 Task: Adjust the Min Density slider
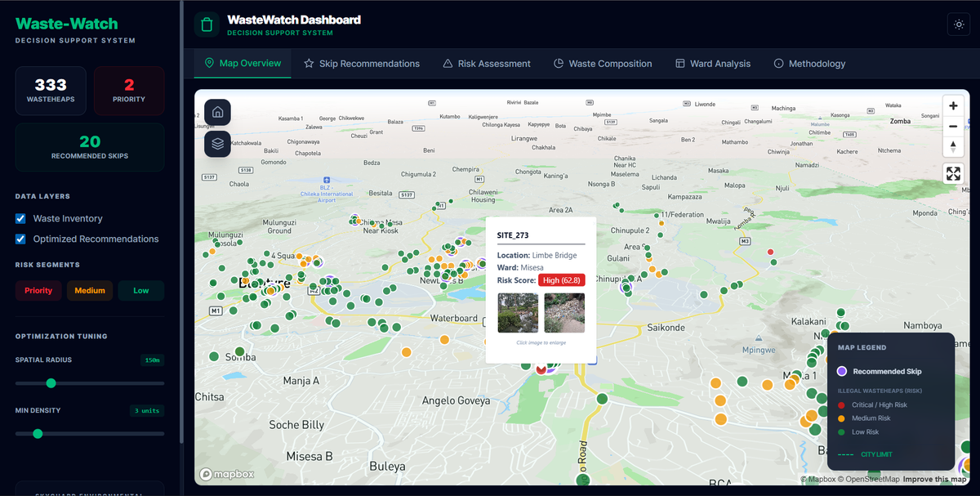point(90,434)
